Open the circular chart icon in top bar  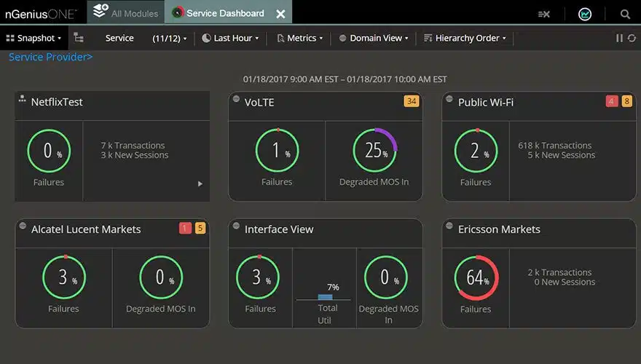click(x=585, y=15)
